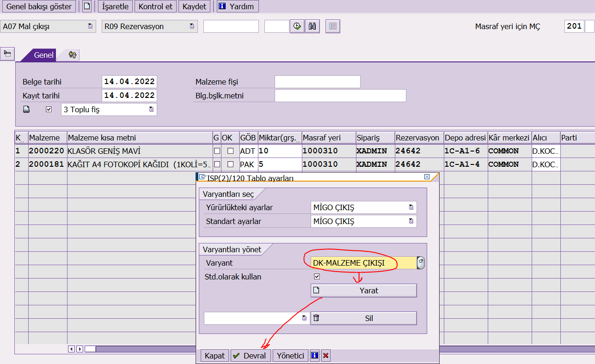Click depo adresi cell 1C-A1-6
The image size is (595, 364).
pos(465,151)
